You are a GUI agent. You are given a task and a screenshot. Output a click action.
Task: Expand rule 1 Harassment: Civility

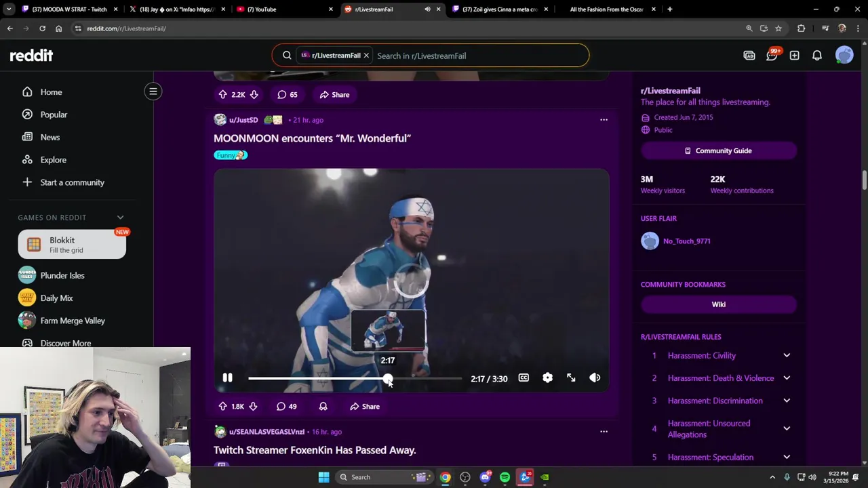tap(787, 355)
